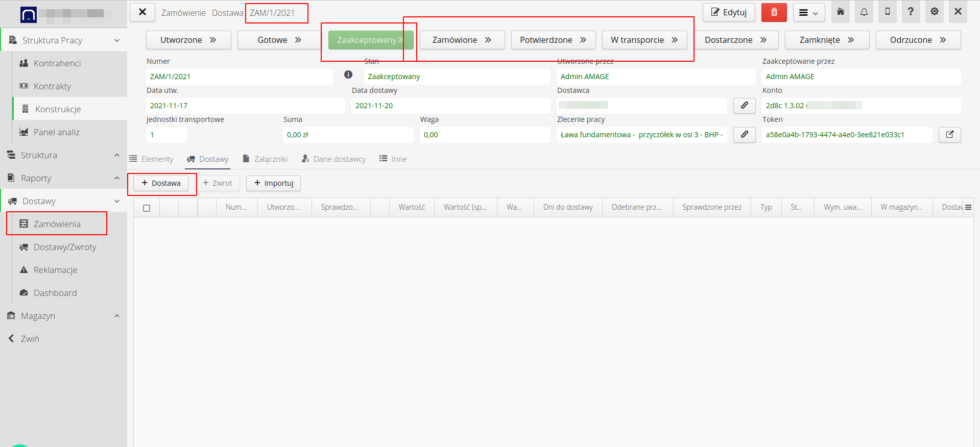Click the mobile device icon

tap(887, 12)
